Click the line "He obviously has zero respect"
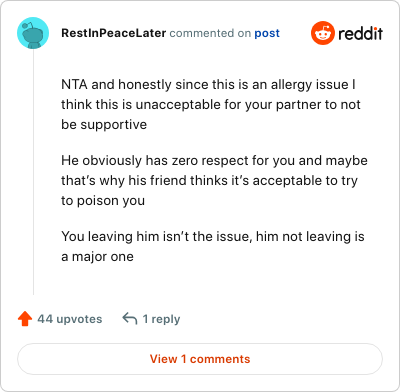Viewport: 400px width, 392px height. [214, 161]
